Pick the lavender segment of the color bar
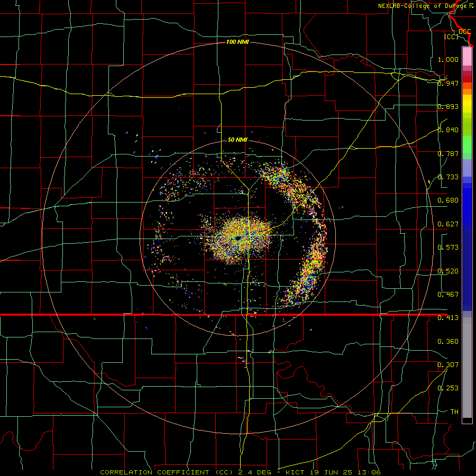 467,168
